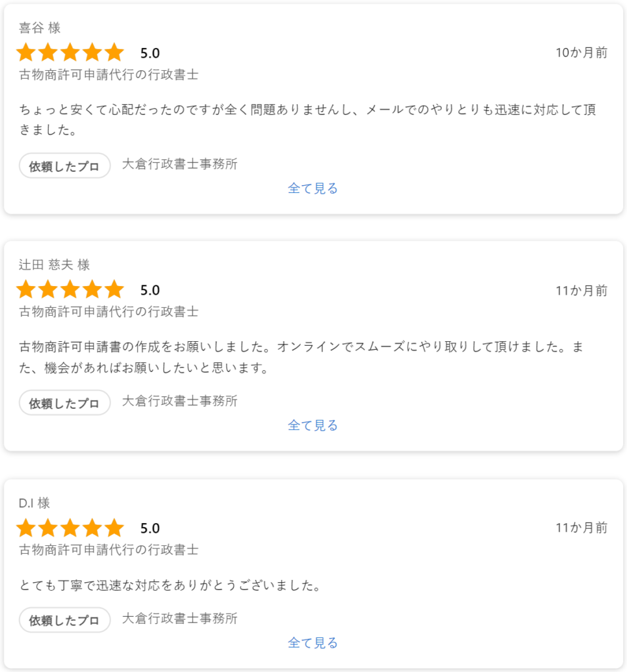Click the fourth star in 辻田 慈夫's review
Viewport: 627px width, 672px height.
[x=93, y=289]
